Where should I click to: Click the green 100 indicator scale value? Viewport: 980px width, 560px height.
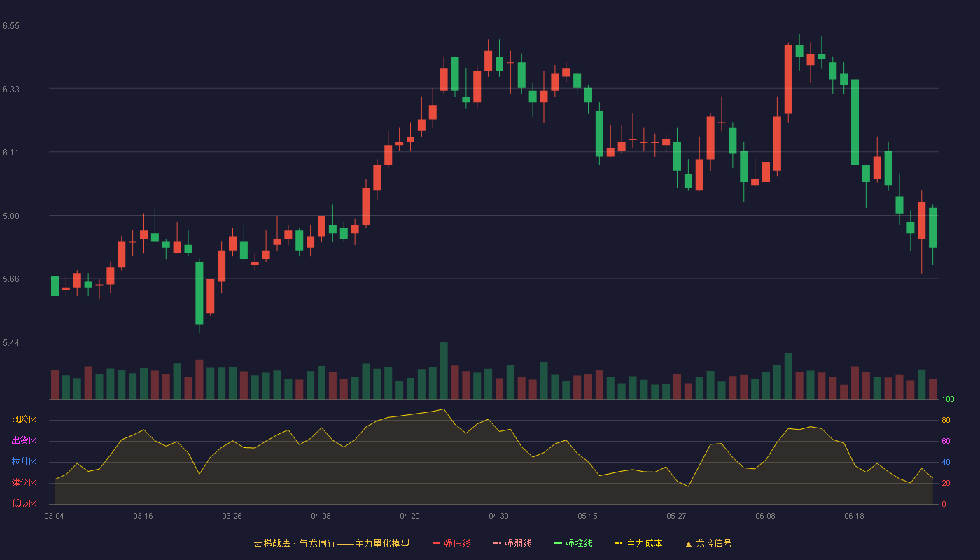click(x=948, y=400)
